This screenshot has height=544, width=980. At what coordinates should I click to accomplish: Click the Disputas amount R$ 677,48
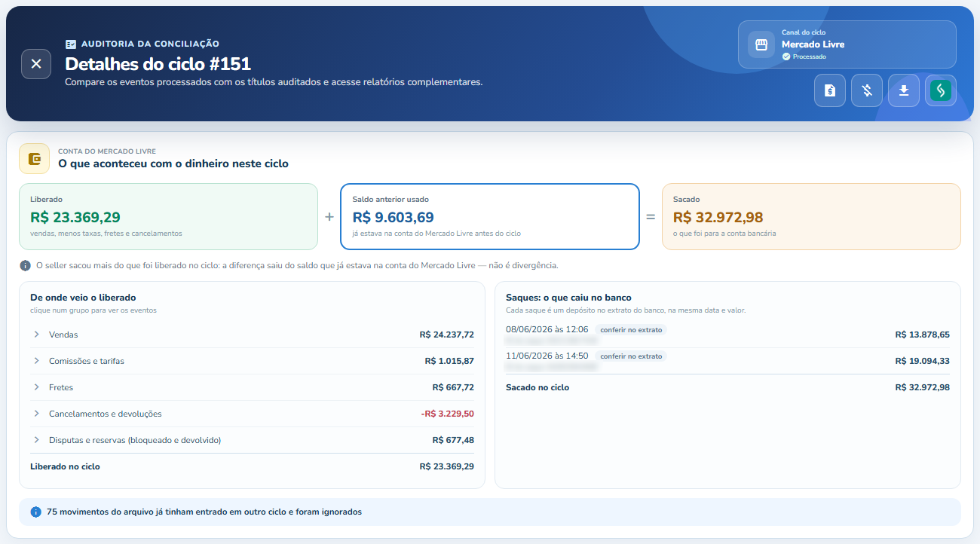coord(453,440)
